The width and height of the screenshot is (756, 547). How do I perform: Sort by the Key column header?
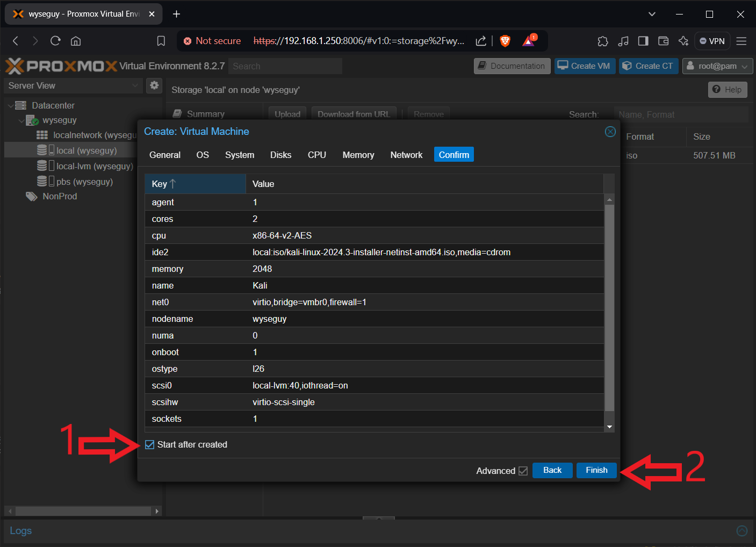[x=196, y=184]
